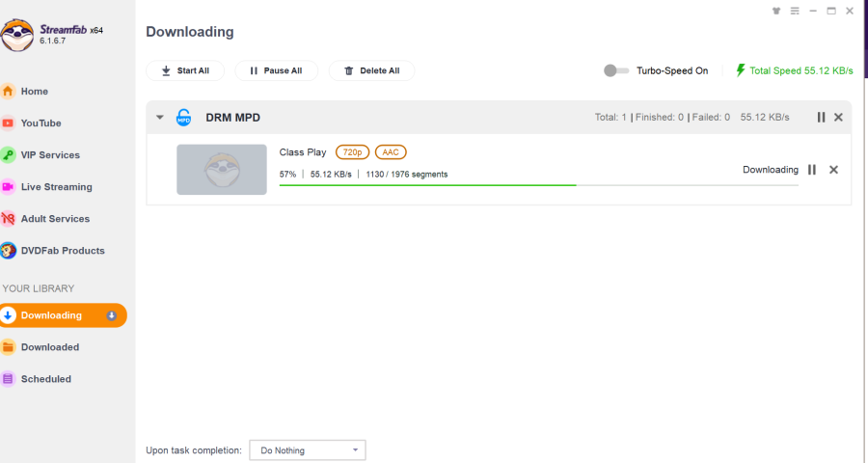Pause the Class Play download
The image size is (868, 463).
point(811,170)
